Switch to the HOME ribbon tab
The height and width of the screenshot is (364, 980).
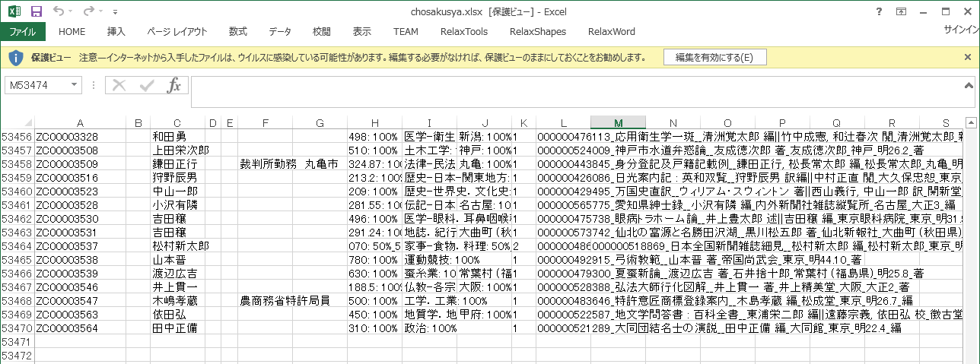(x=72, y=32)
